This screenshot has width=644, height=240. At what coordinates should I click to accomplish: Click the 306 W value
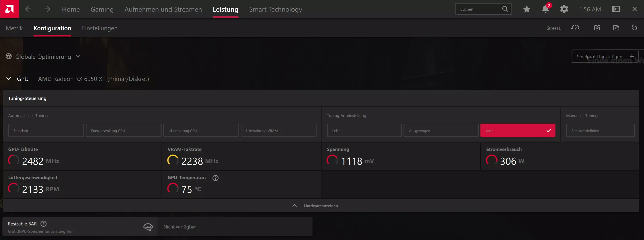coord(512,161)
